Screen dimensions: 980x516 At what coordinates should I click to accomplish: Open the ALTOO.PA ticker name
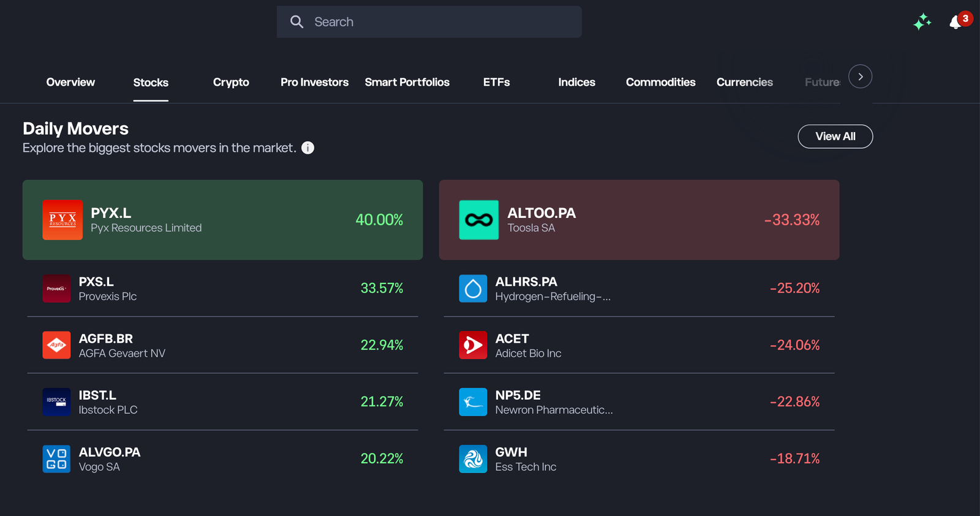click(x=541, y=213)
